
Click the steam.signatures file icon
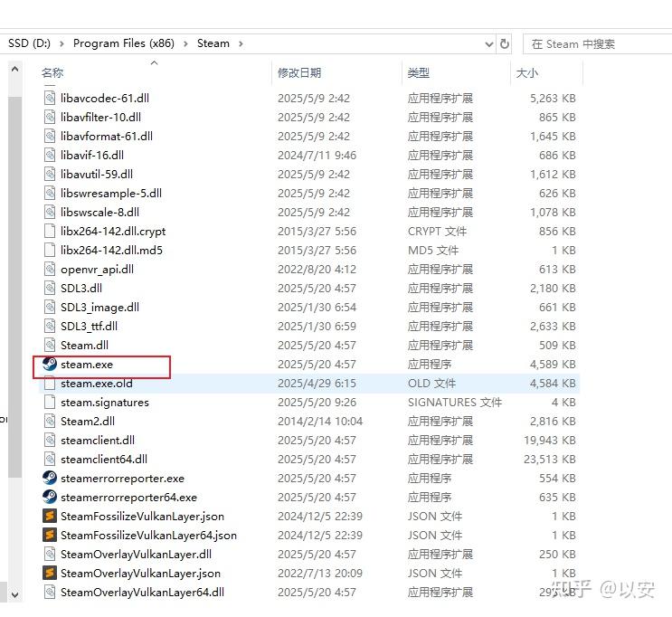pos(50,403)
